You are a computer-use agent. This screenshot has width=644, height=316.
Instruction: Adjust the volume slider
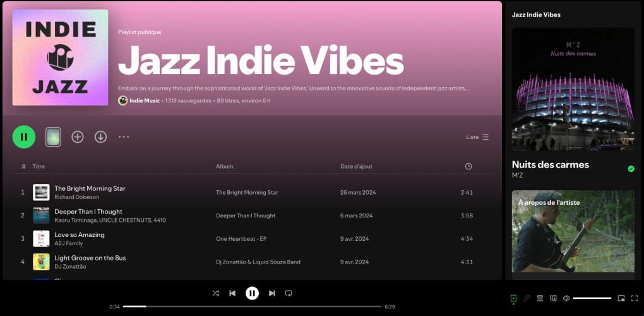point(592,298)
